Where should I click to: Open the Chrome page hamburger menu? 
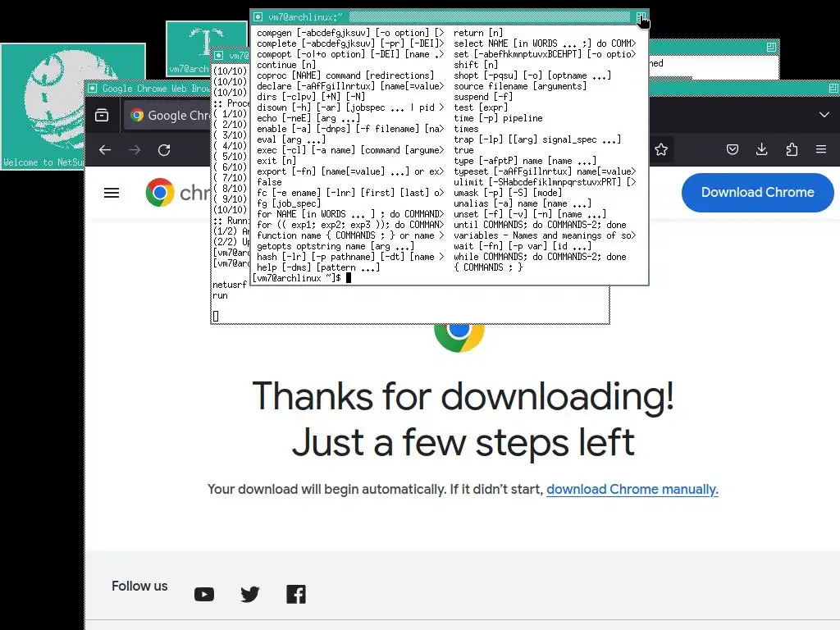112,193
